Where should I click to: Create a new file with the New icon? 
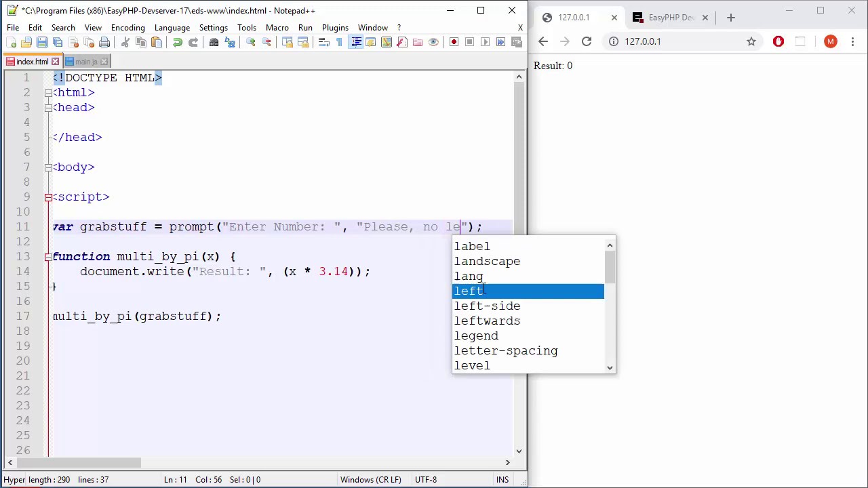[x=11, y=42]
